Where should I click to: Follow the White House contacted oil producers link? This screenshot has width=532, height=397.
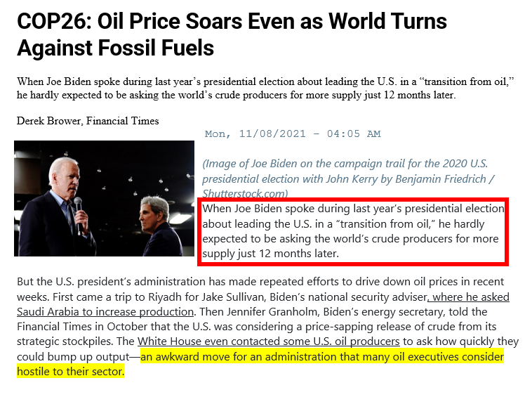269,341
